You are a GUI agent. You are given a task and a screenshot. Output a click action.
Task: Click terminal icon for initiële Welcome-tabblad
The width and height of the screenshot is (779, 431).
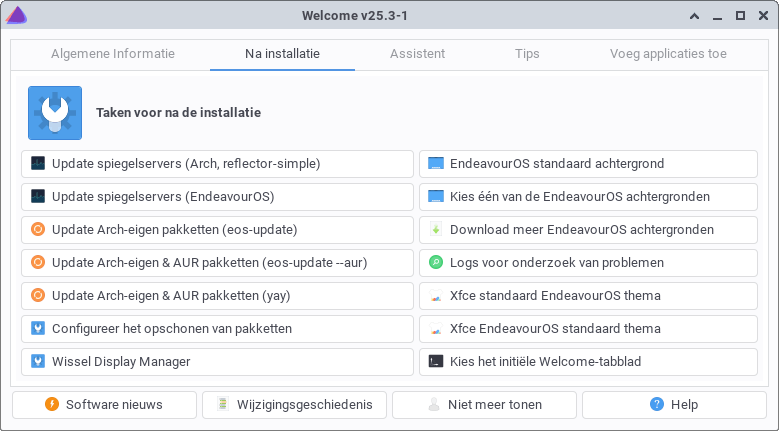(x=436, y=361)
